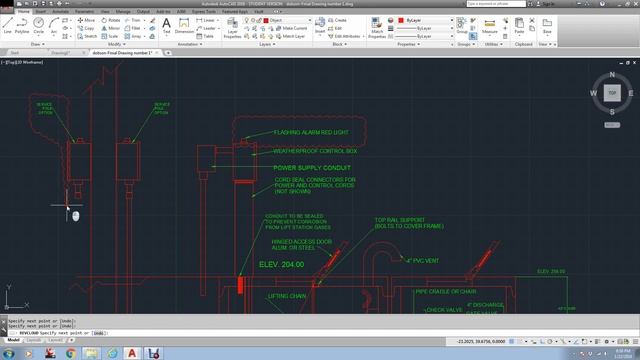640x360 pixels.
Task: Activate the Rotate command
Action: coord(111,20)
